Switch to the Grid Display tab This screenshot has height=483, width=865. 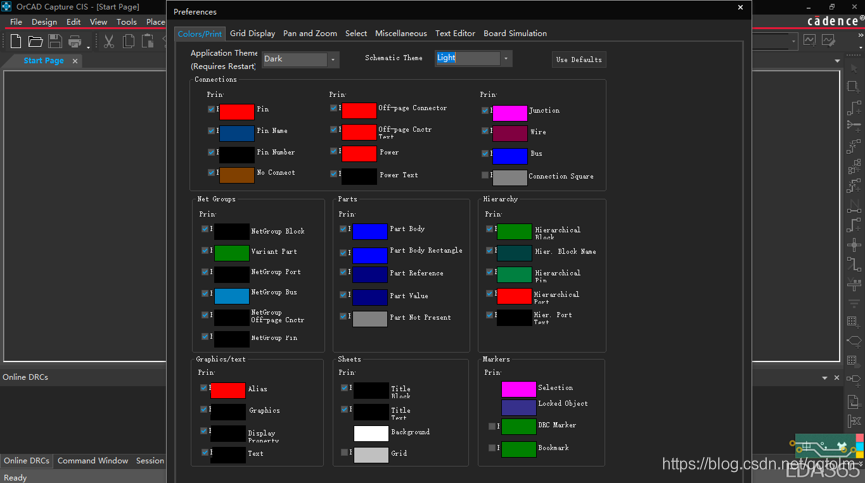[x=253, y=33]
